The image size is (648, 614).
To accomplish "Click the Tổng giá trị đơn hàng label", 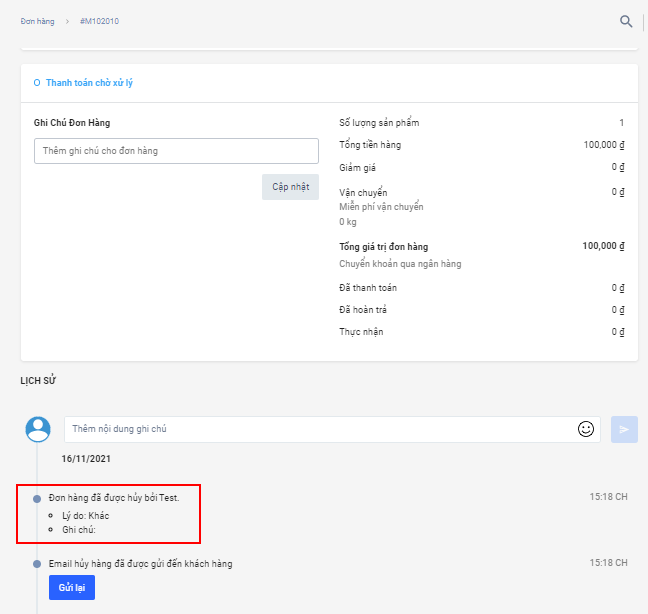I will pos(383,247).
